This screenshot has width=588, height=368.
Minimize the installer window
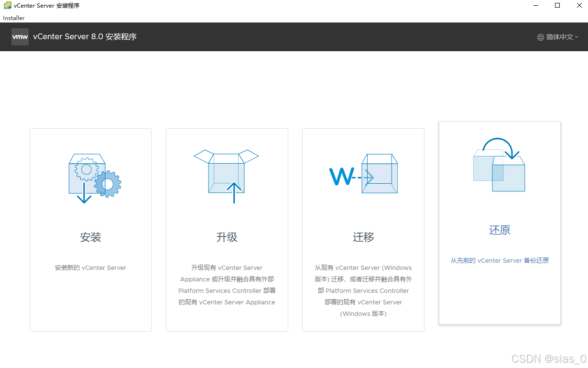(536, 6)
